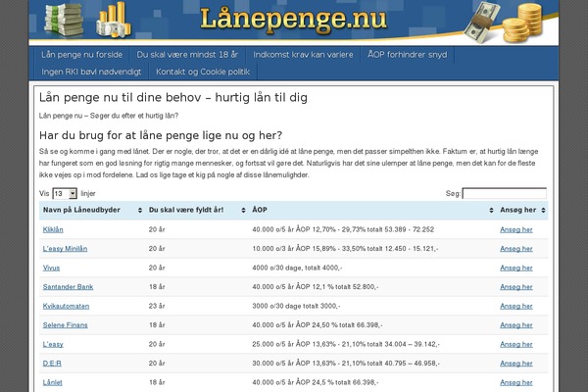This screenshot has width=588, height=392.
Task: Open the D:E:R lender link
Action: click(52, 364)
